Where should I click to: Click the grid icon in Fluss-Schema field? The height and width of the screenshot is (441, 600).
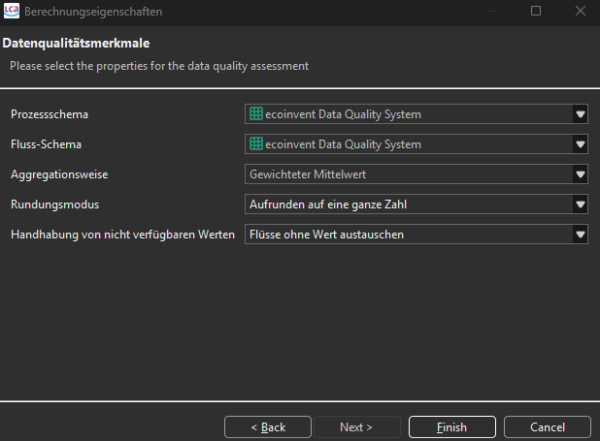256,144
